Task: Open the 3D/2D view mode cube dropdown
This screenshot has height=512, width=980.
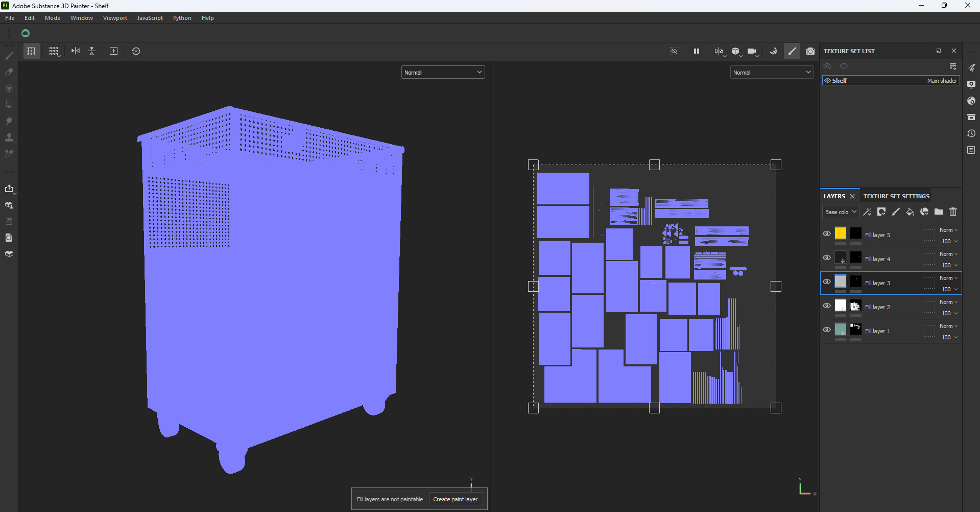Action: coord(736,51)
